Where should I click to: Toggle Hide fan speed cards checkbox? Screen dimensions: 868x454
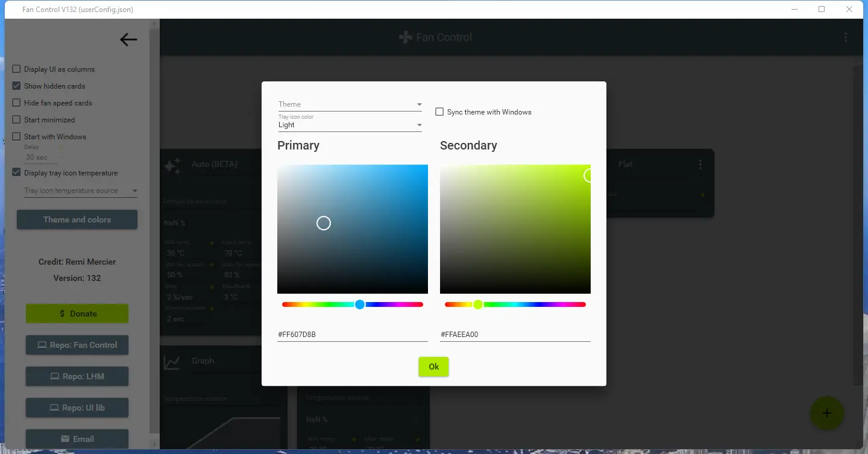point(17,103)
